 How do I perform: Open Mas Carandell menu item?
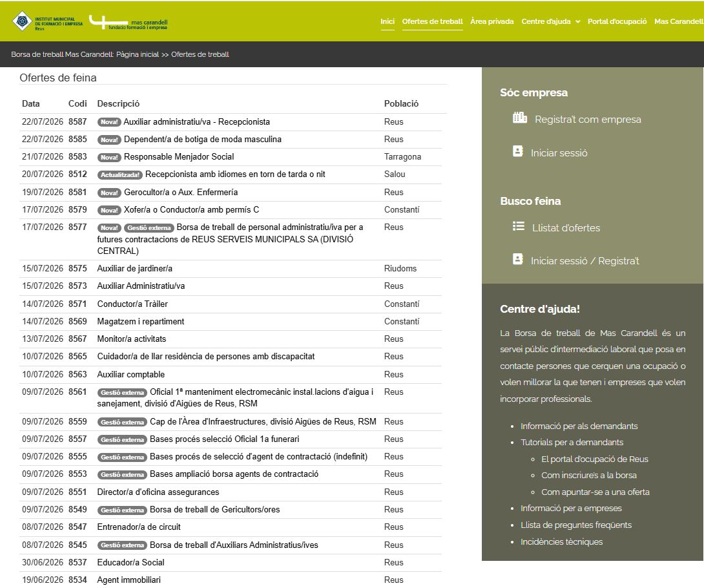click(x=679, y=21)
